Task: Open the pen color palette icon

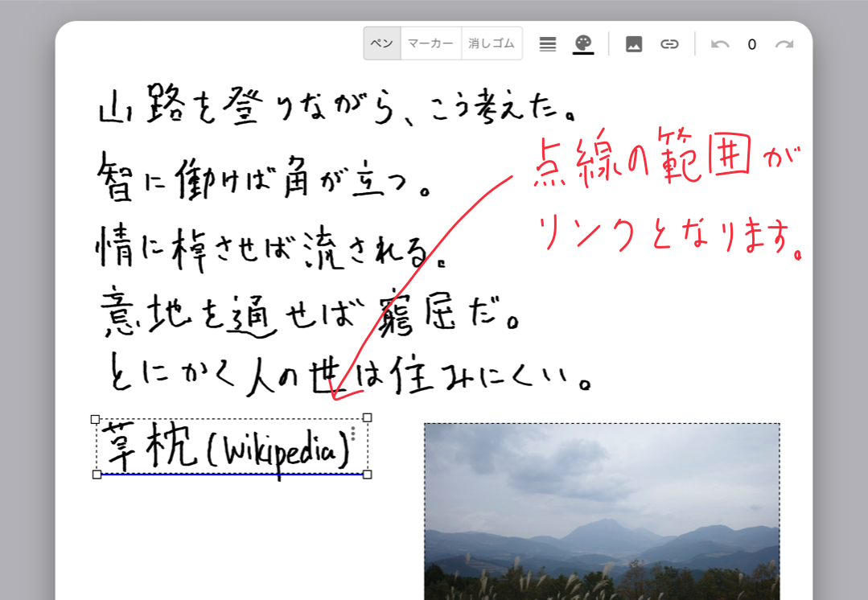Action: point(584,43)
